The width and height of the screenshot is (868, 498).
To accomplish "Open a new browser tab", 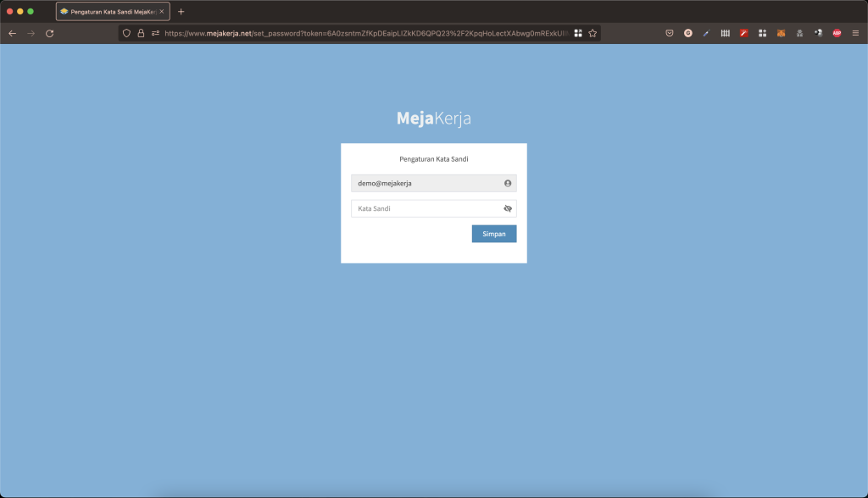I will [181, 12].
